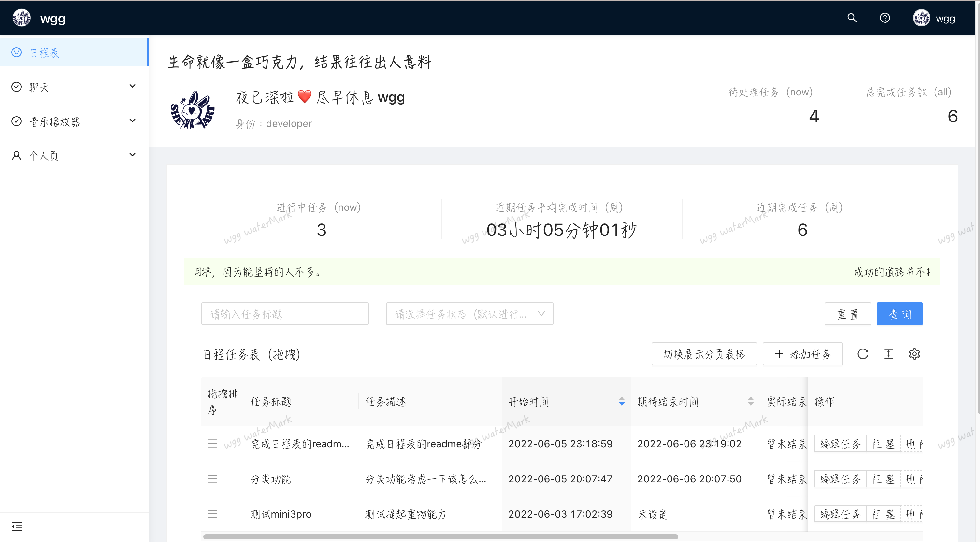980x542 pixels.
Task: Click 阻塞 for 分类功能 row
Action: (x=883, y=478)
